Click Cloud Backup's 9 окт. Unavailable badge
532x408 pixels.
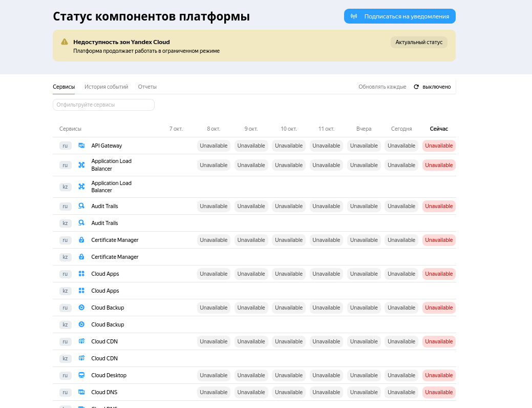point(251,308)
